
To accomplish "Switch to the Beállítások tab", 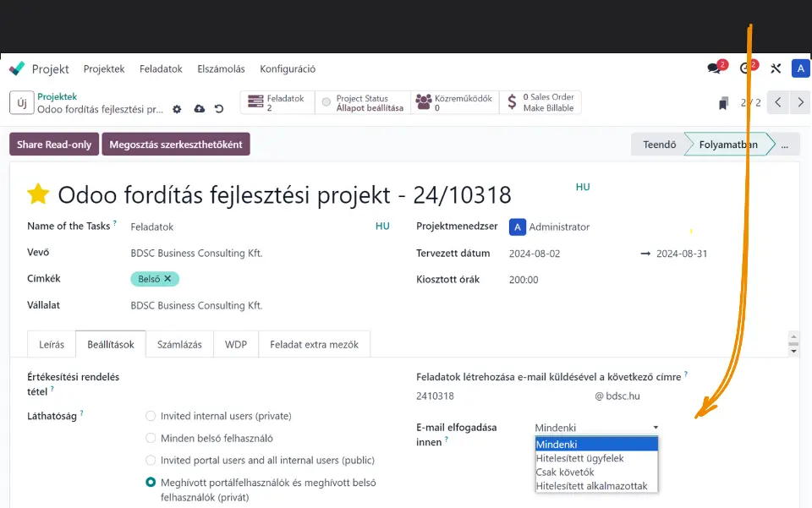I will point(110,344).
